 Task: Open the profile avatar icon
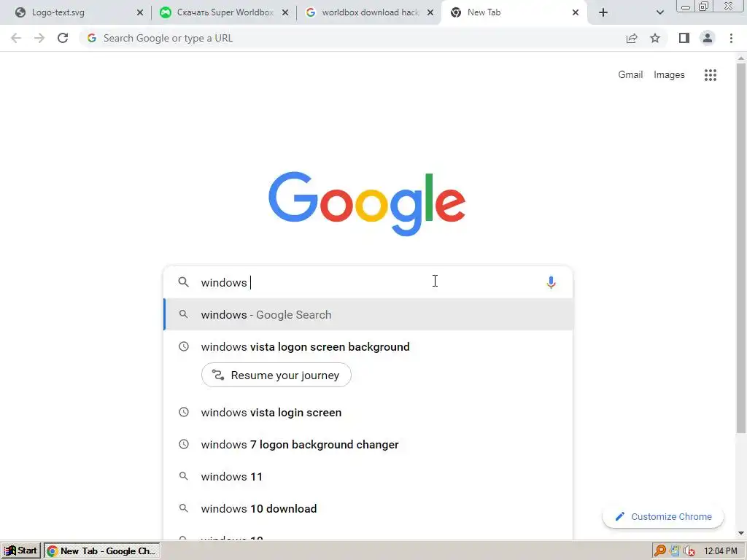[708, 38]
